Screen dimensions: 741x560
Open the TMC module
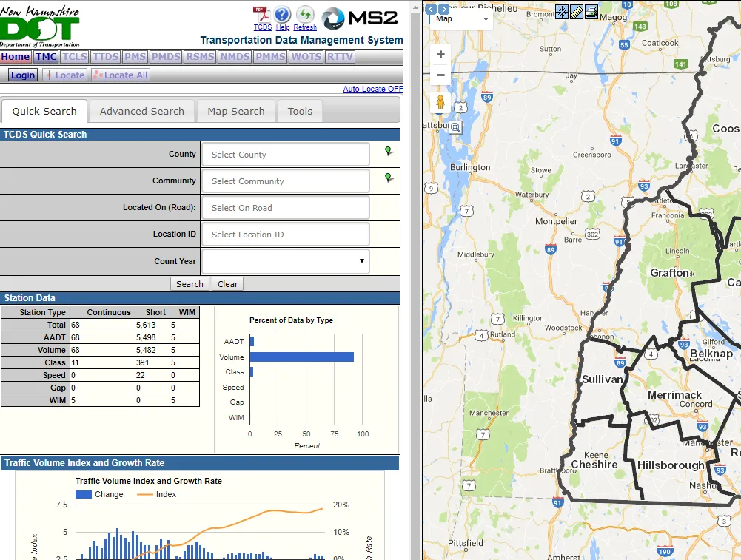pos(47,57)
